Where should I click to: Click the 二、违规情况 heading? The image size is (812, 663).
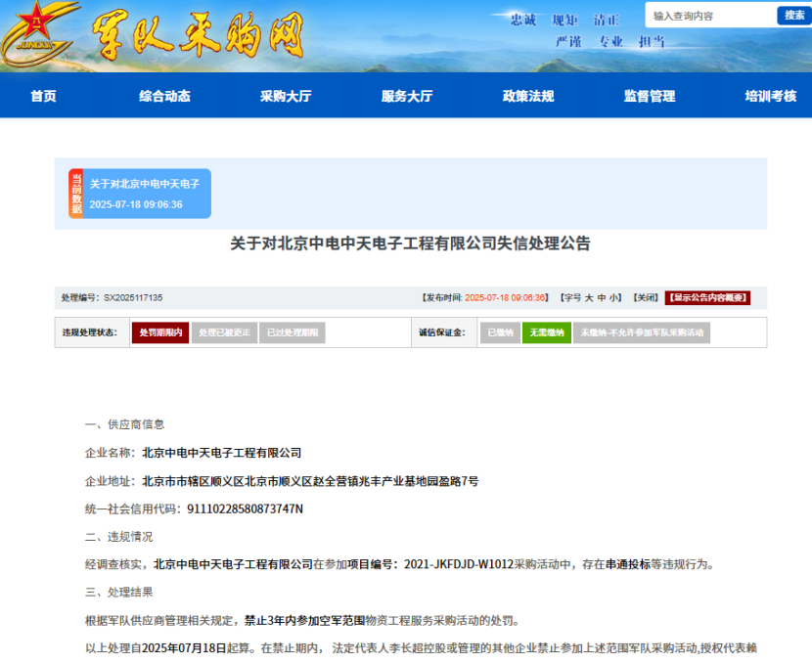point(119,537)
